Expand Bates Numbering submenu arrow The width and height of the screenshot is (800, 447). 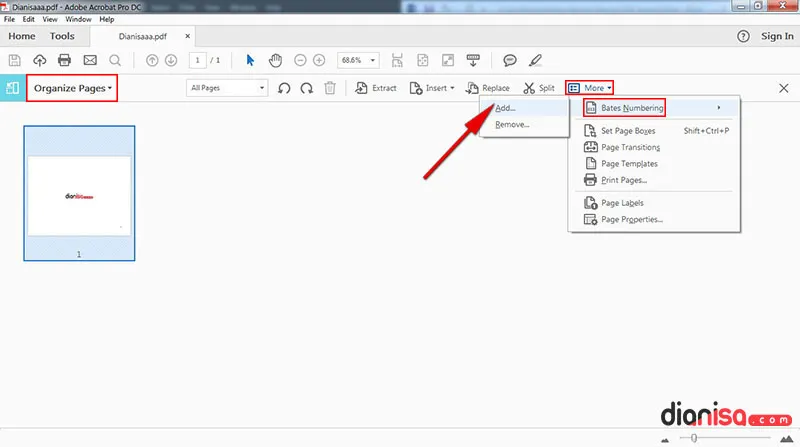click(718, 108)
